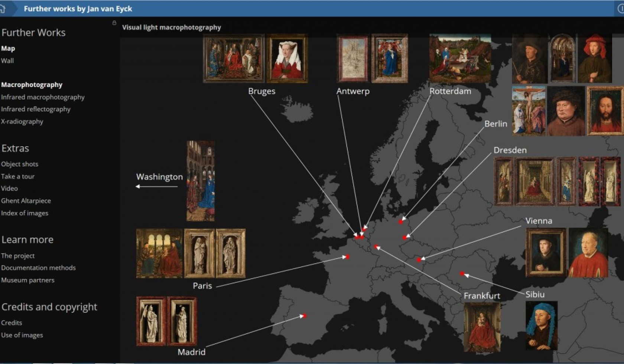Open the Berlin Madonna in the church

pos(562,59)
